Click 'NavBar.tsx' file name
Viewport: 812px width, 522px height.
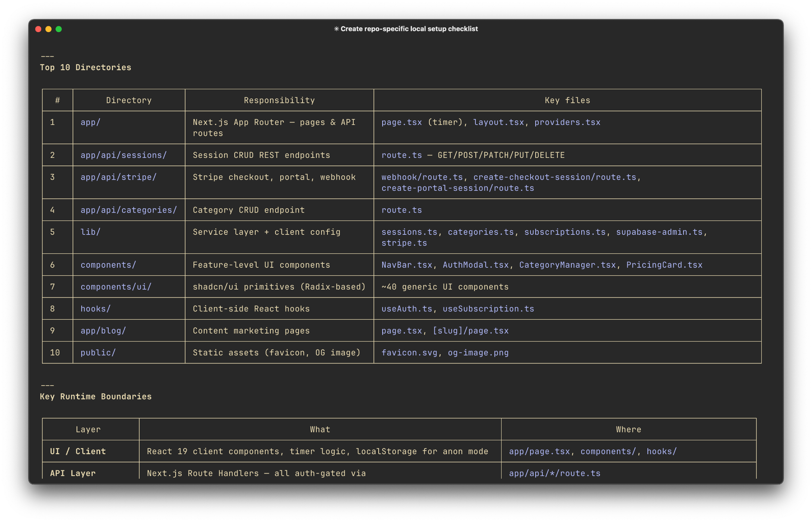[407, 265]
